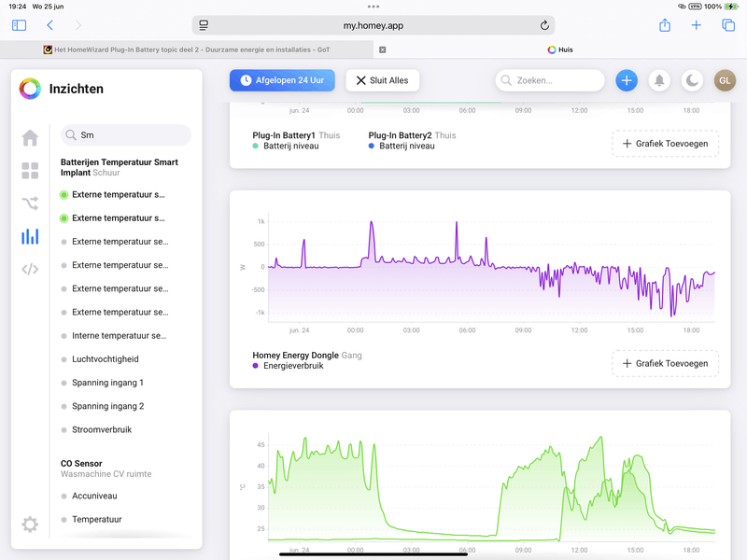Enable the Interne temperatuur se... log
Image resolution: width=747 pixels, height=560 pixels.
click(114, 336)
